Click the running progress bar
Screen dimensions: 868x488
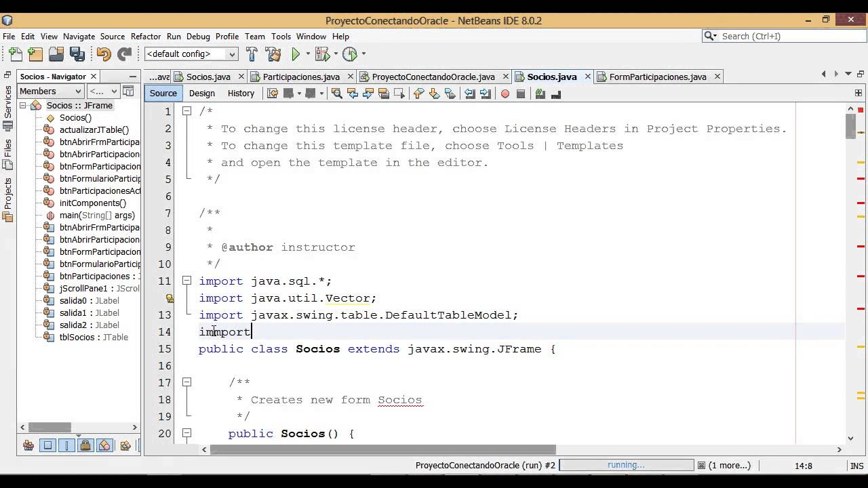pyautogui.click(x=626, y=465)
